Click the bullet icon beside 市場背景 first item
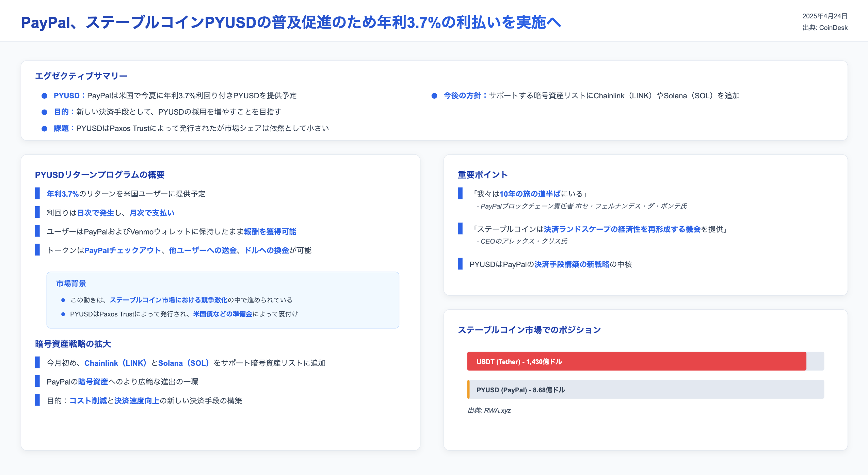Screen dimensions: 868x475 (x=63, y=300)
